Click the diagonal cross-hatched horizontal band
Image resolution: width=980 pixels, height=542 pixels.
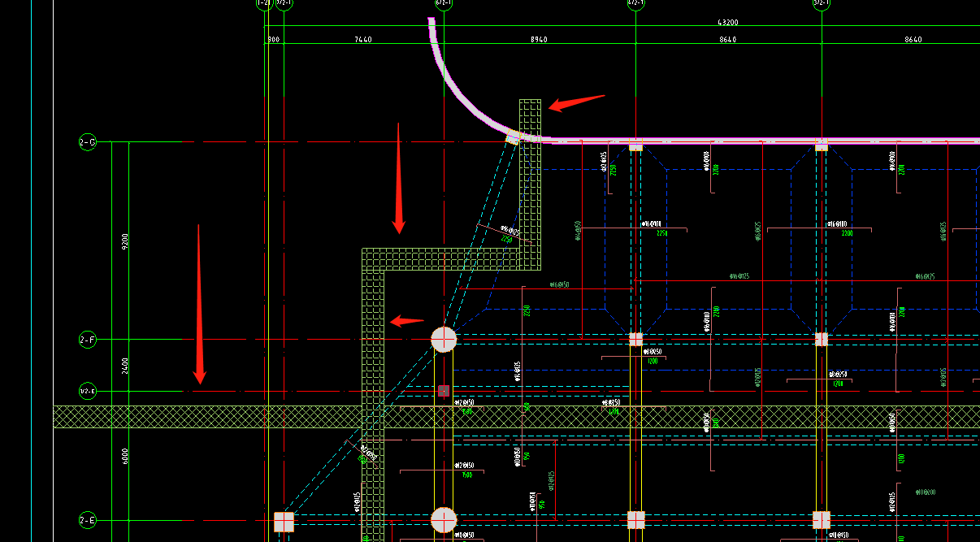pyautogui.click(x=517, y=417)
